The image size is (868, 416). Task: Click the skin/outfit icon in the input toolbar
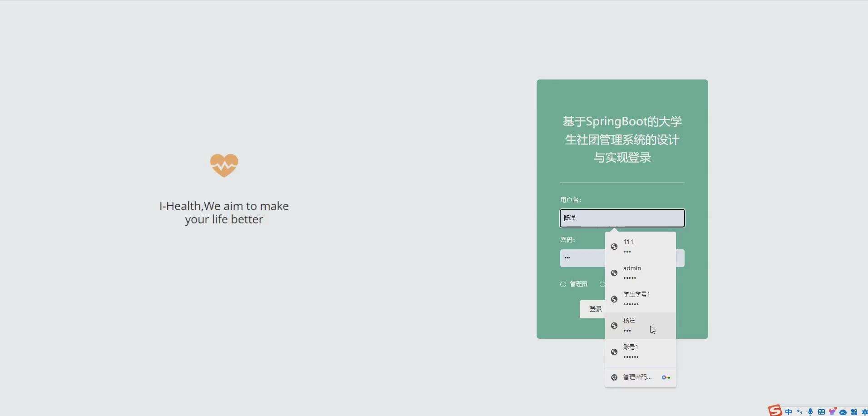click(x=832, y=411)
